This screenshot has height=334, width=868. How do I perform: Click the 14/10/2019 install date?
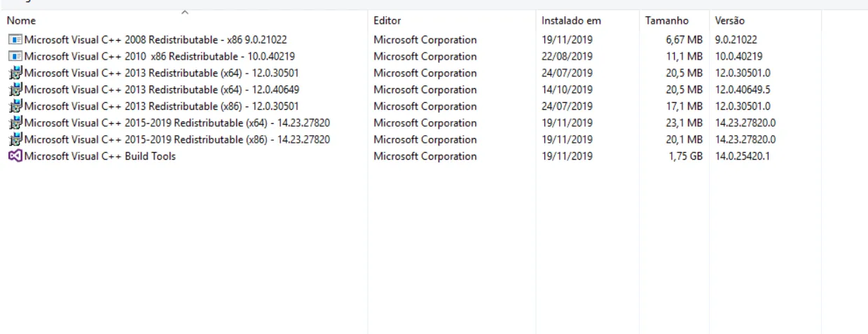pos(567,90)
